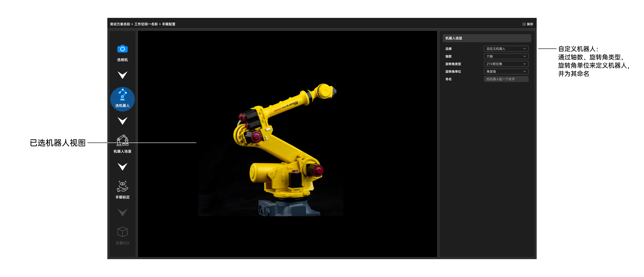
Task: Click the down arrow below 手眼标定
Action: tap(123, 212)
